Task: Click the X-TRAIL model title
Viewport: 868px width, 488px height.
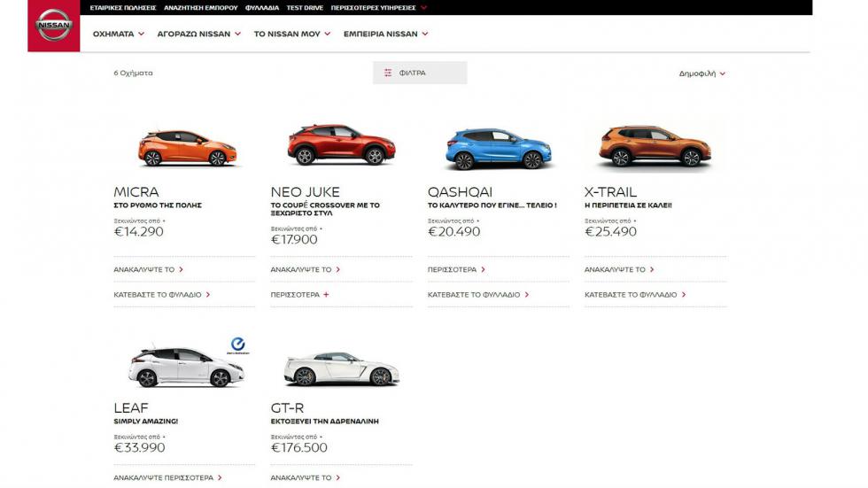Action: [x=610, y=192]
